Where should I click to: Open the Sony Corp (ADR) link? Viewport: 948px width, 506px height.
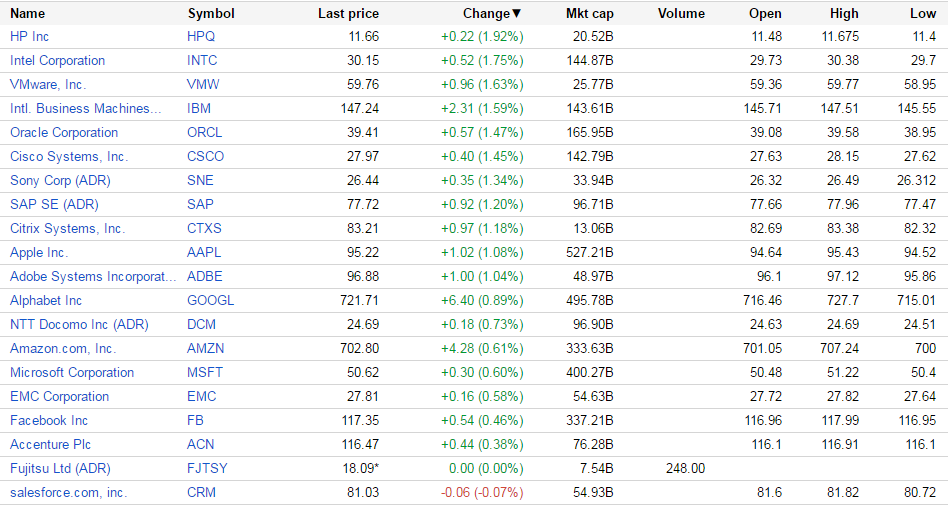click(60, 180)
